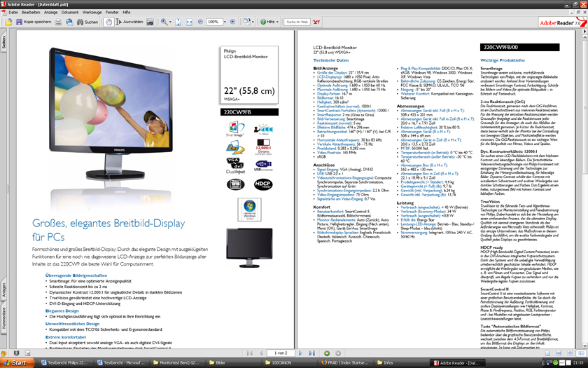Viewport: 588px width, 368px height.
Task: Select the Snapshot camera tool
Action: coord(150,22)
